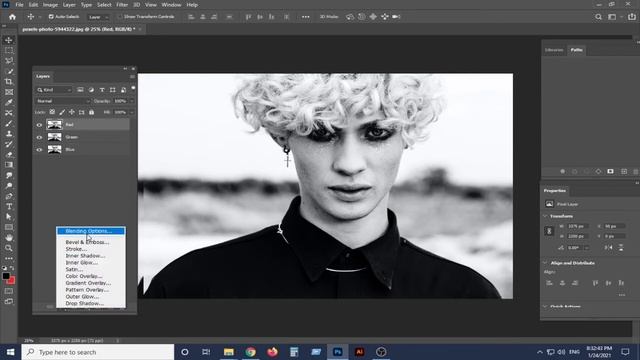Select the Gradient tool
This screenshot has width=640, height=360.
point(9,165)
